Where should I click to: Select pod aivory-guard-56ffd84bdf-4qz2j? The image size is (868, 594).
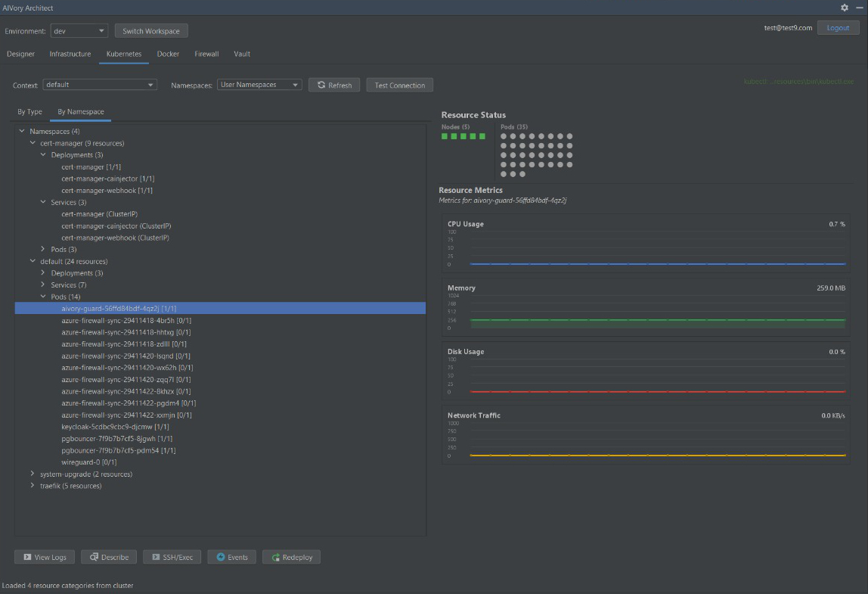point(220,309)
